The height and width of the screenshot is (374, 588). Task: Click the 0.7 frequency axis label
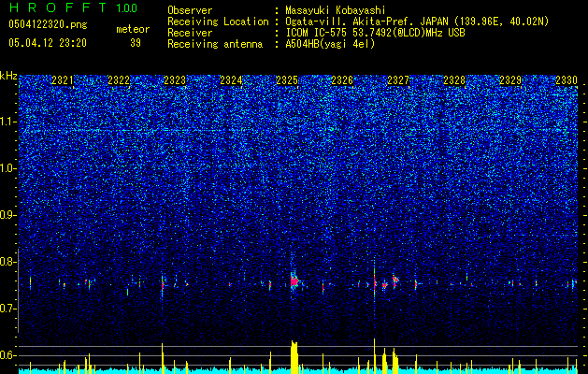pyautogui.click(x=8, y=309)
